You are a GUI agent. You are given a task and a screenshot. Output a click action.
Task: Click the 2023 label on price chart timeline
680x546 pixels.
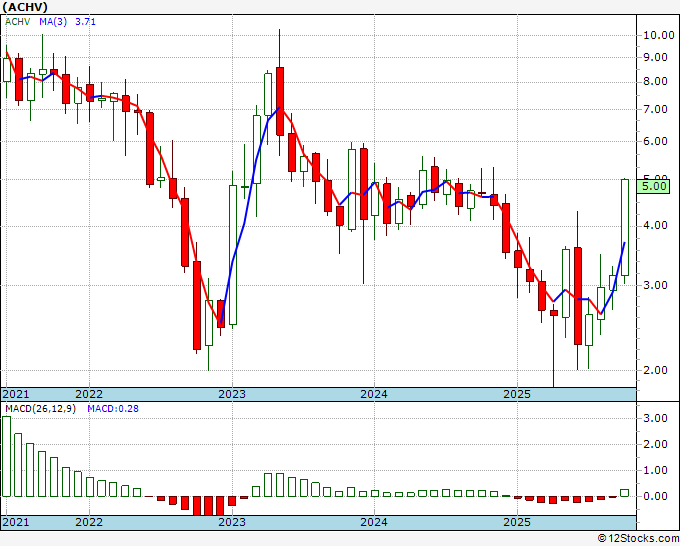232,394
